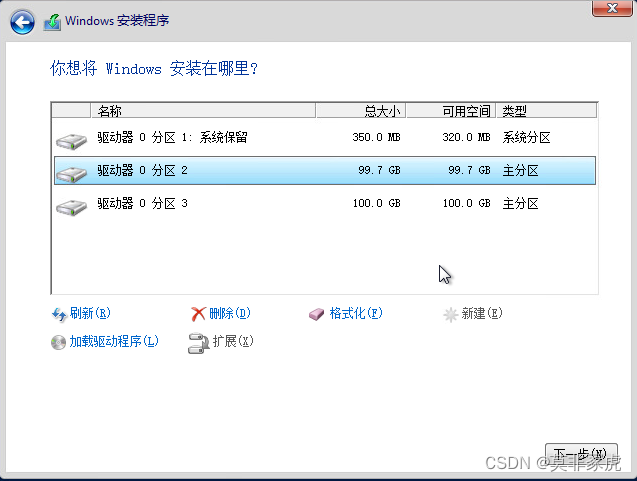Refresh the partition list via 刷新(R)

[90, 313]
